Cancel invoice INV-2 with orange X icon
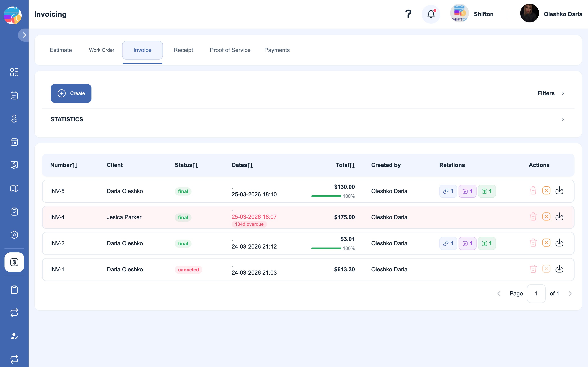The height and width of the screenshot is (367, 588). [x=546, y=243]
